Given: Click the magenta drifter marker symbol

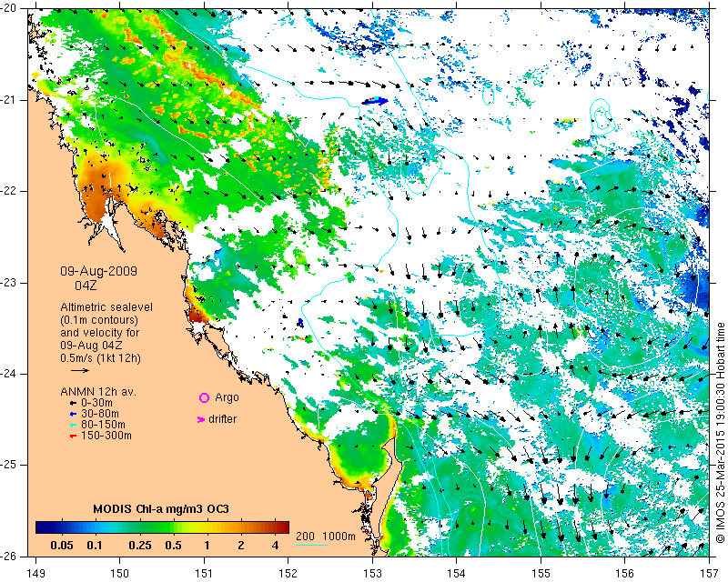Looking at the screenshot, I should (201, 419).
